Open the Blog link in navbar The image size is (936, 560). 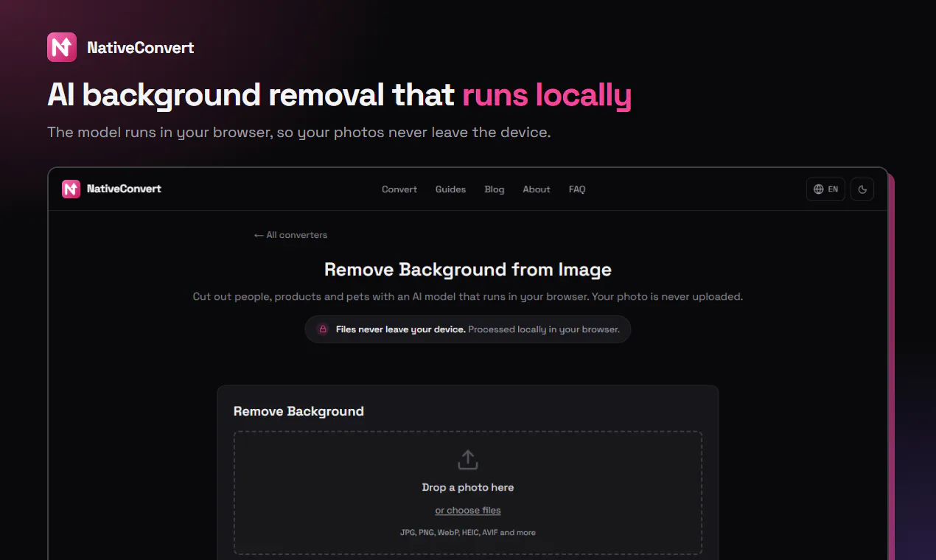(x=495, y=189)
